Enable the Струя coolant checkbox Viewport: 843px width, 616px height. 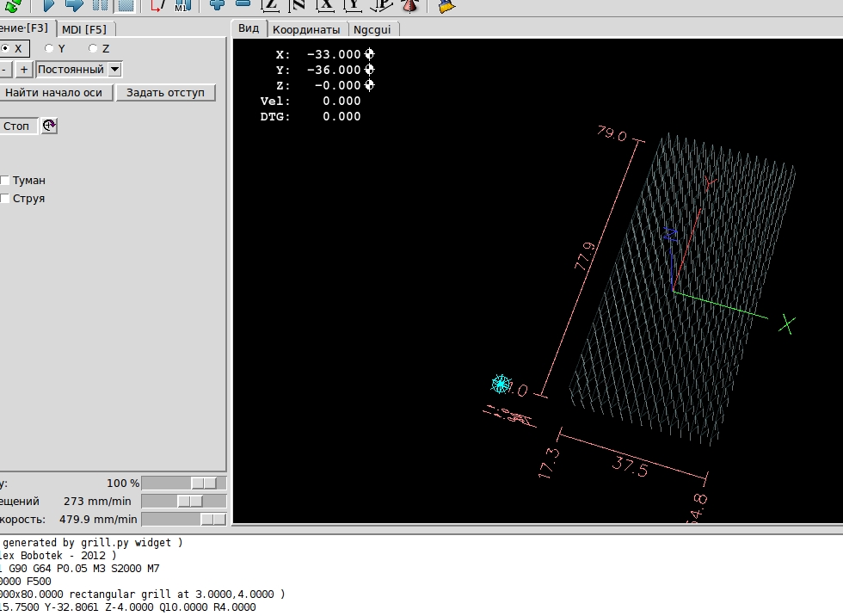click(x=5, y=199)
